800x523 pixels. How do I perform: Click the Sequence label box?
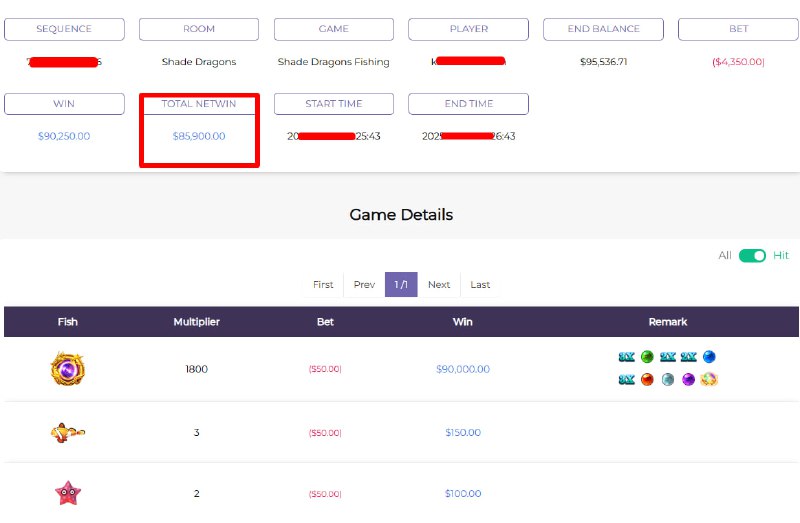[x=64, y=29]
